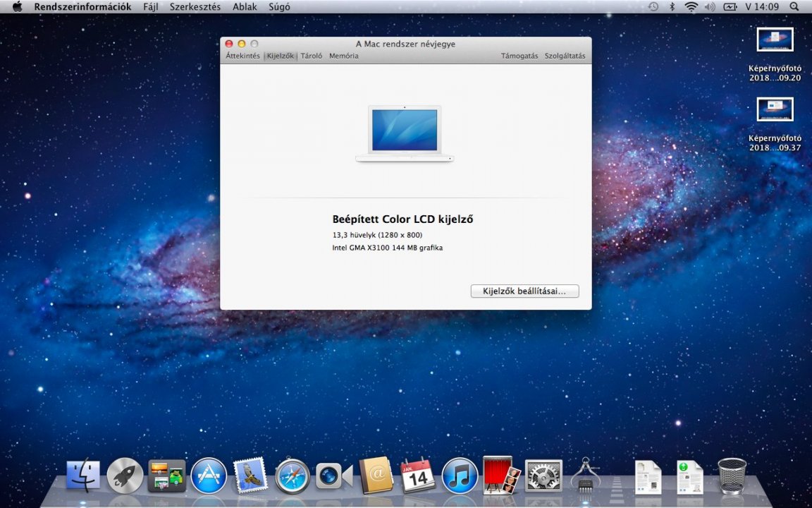Click the MacBook display image
The image size is (812, 508).
pos(405,133)
